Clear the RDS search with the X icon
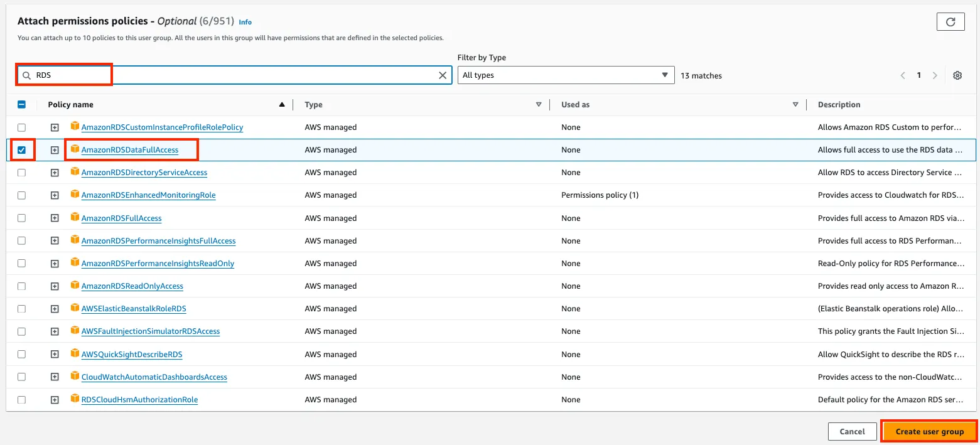 443,75
